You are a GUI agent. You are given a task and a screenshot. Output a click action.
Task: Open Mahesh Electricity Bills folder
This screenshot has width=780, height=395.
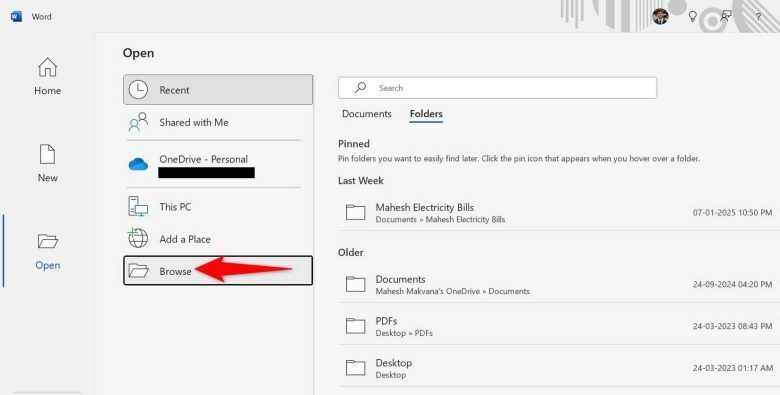click(x=556, y=212)
